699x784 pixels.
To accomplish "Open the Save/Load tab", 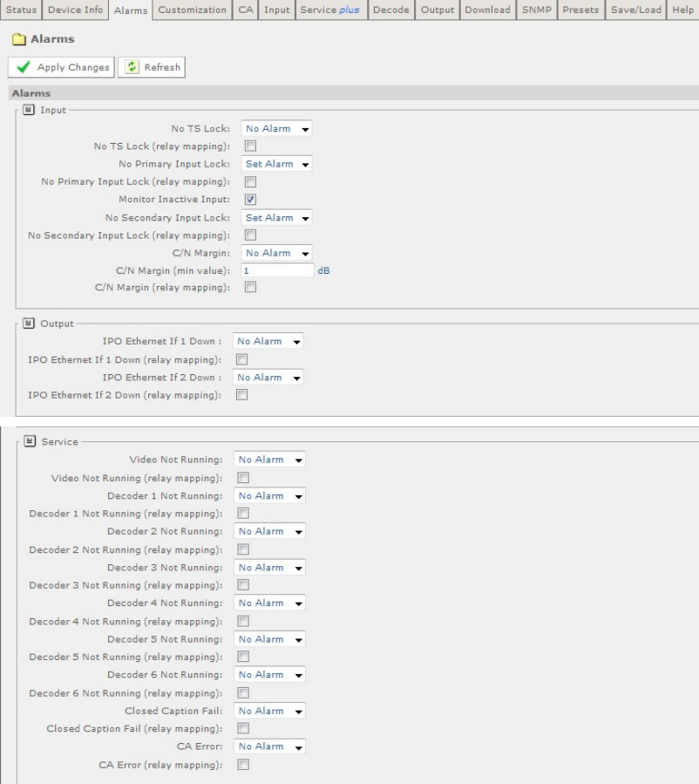I will pos(636,10).
